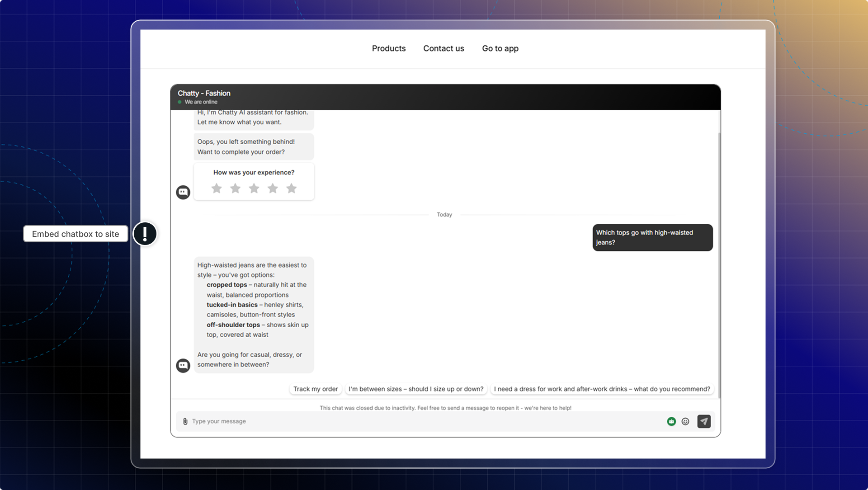Viewport: 868px width, 490px height.
Task: Click the bot avatar beside rating card
Action: coord(183,192)
